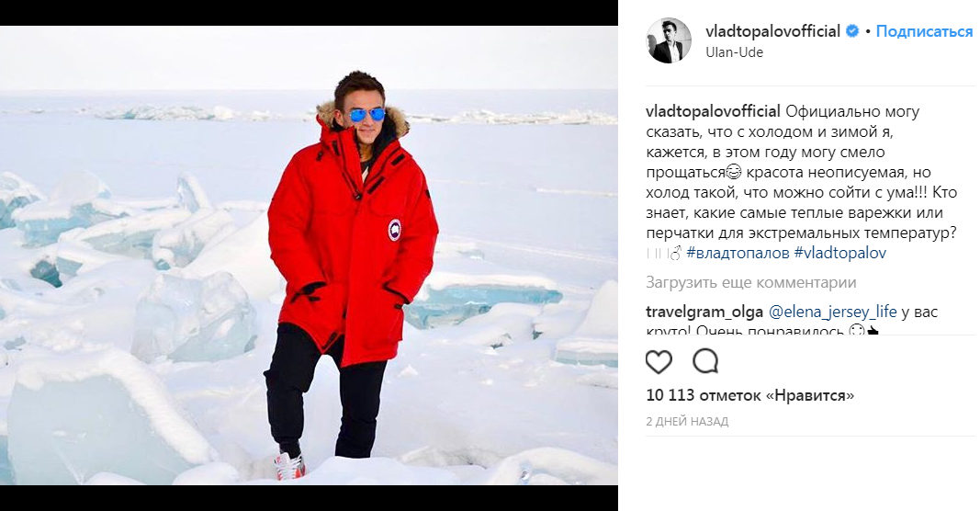The image size is (980, 511).
Task: Open comments with the speech bubble icon
Action: 705,361
